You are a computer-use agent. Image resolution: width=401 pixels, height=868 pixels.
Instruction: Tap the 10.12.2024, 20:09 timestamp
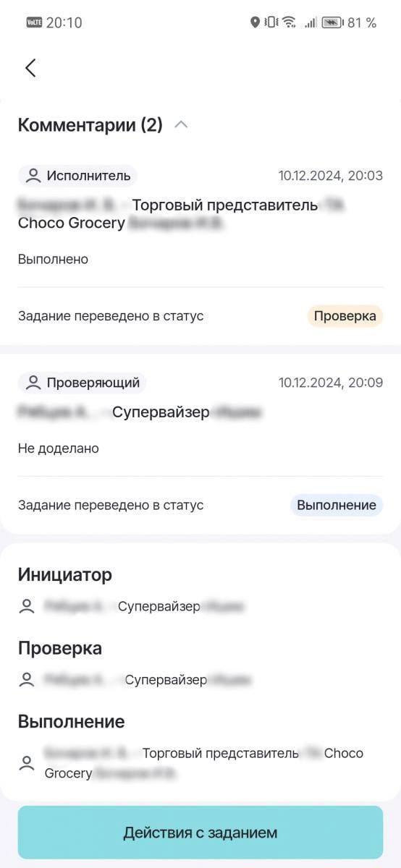coord(331,383)
